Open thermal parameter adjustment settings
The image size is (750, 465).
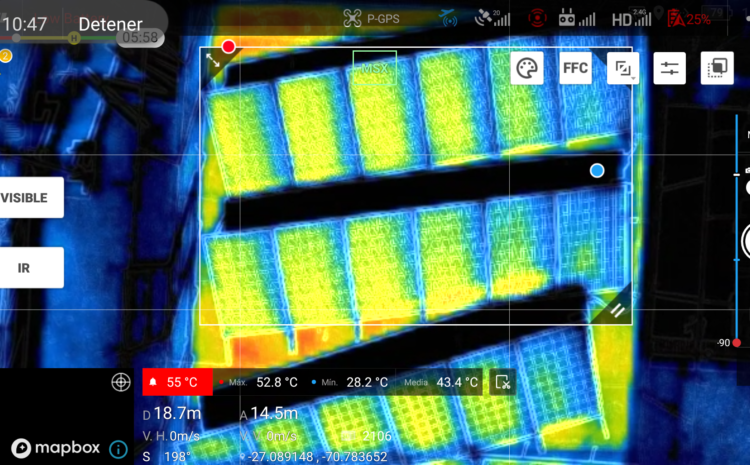pos(669,68)
